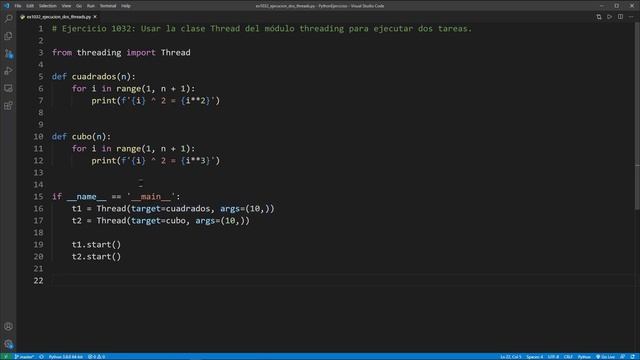Open the Remote Explorer view
Screen dimensions: 640x360
(8, 88)
